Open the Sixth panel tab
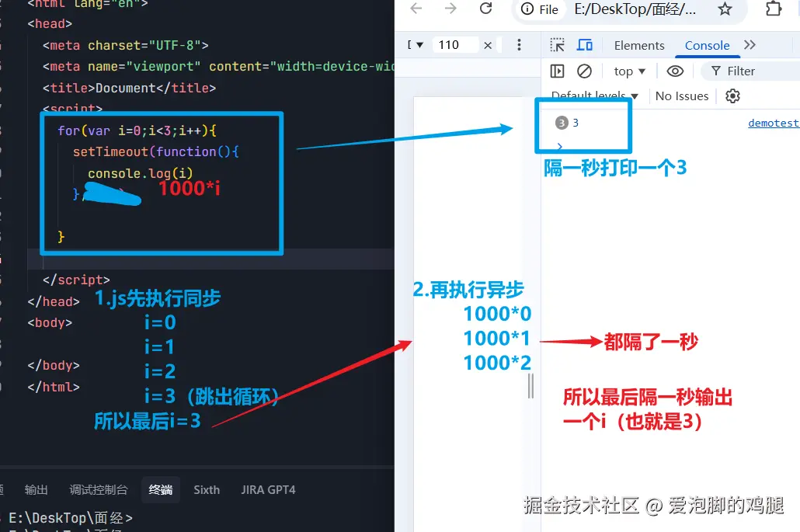The image size is (800, 532). pyautogui.click(x=207, y=489)
